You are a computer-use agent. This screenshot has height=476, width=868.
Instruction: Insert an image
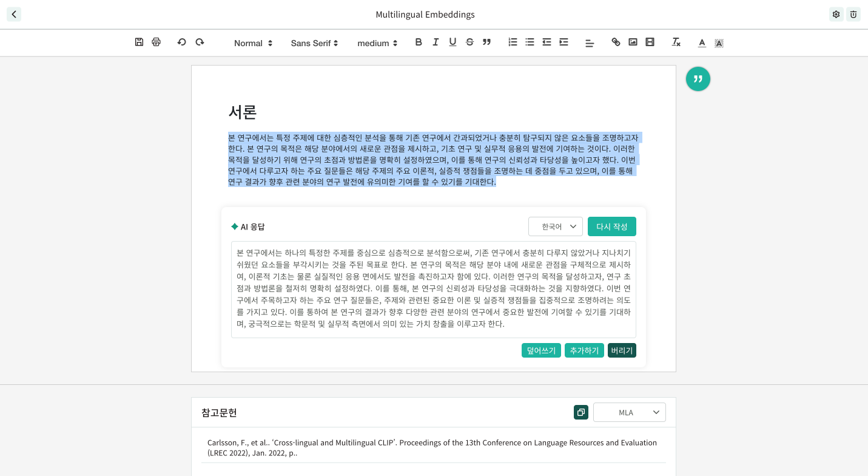point(633,42)
